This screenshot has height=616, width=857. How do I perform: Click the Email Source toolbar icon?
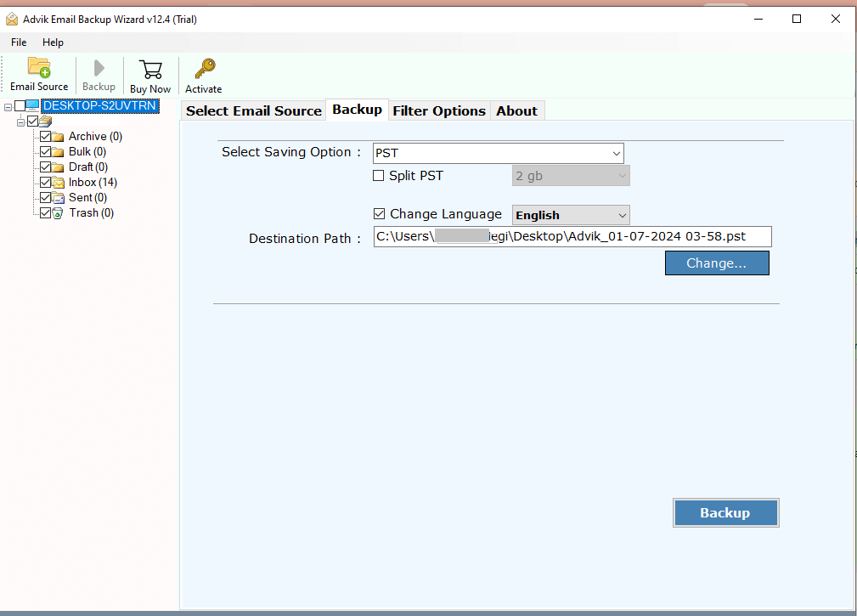point(39,68)
